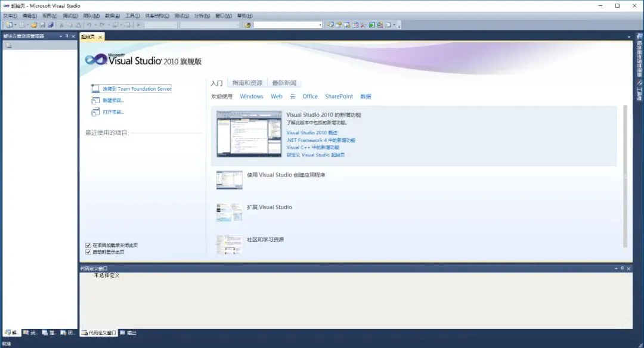Click the .NET Framework 4 new features link
The image size is (644, 348).
[321, 140]
